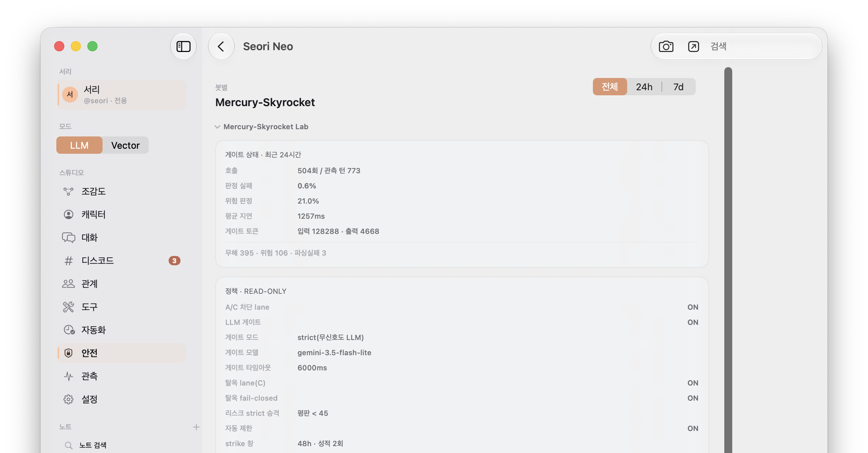Open 대화 in the sidebar
This screenshot has height=453, width=868.
[x=122, y=238]
